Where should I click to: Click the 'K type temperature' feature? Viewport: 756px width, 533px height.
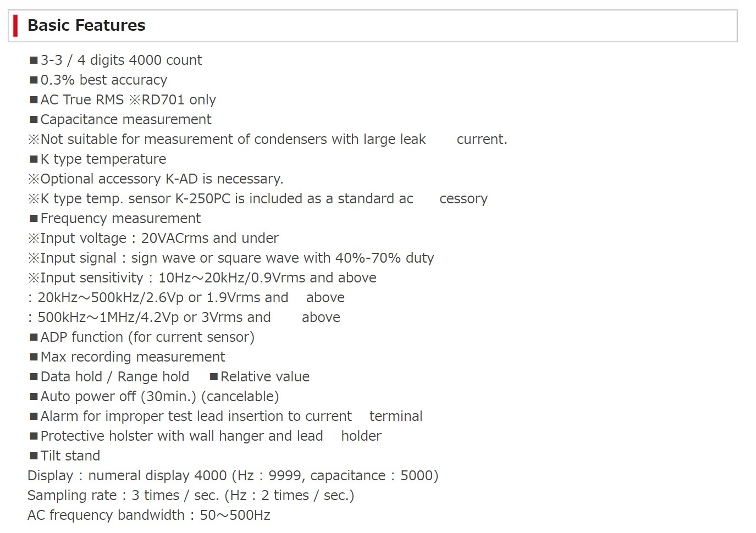[x=103, y=159]
